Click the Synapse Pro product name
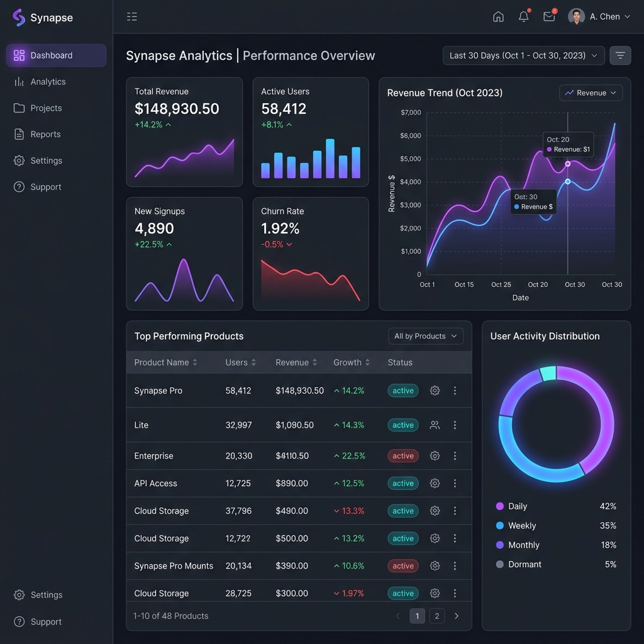644x644 pixels. (x=158, y=391)
